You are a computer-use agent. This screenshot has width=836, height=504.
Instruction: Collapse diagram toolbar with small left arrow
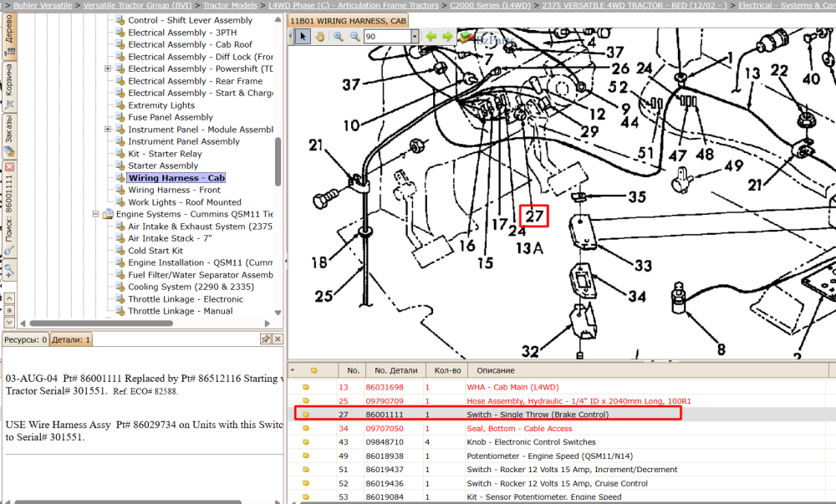pos(291,36)
